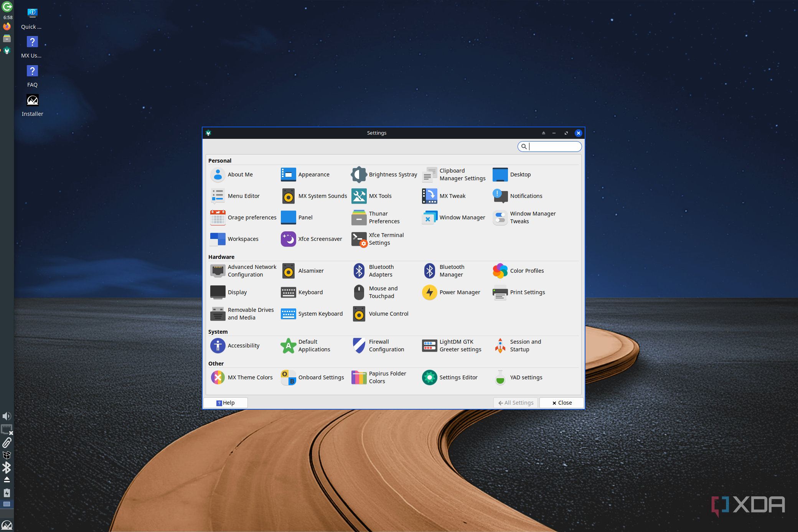Open Accessibility settings
The width and height of the screenshot is (798, 532).
coord(235,346)
